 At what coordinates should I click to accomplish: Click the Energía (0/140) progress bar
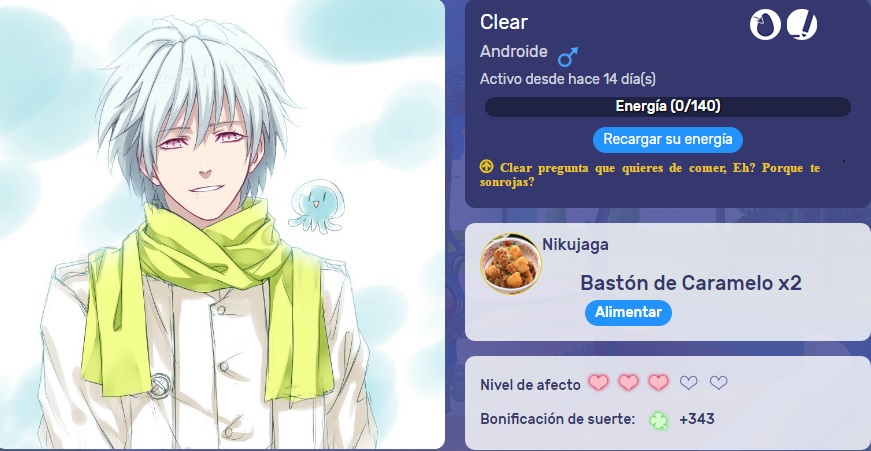[668, 107]
